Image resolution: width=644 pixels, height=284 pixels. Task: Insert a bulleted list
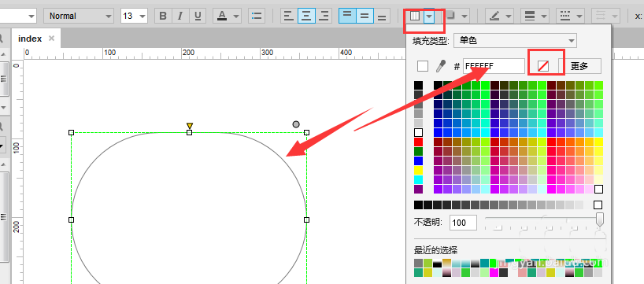[x=257, y=16]
